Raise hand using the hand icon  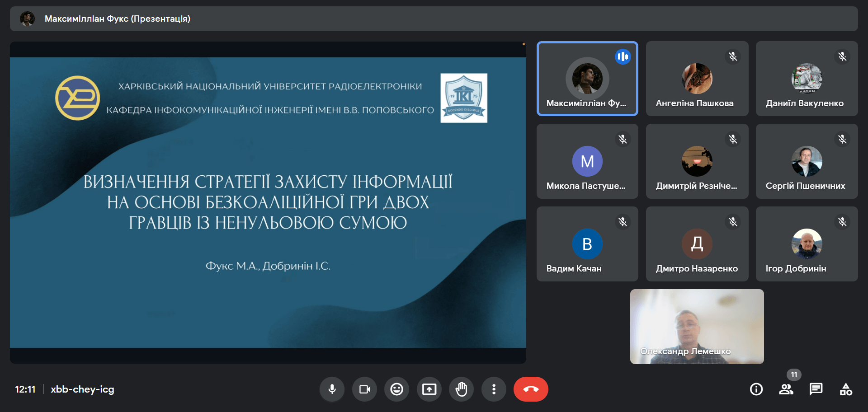461,389
